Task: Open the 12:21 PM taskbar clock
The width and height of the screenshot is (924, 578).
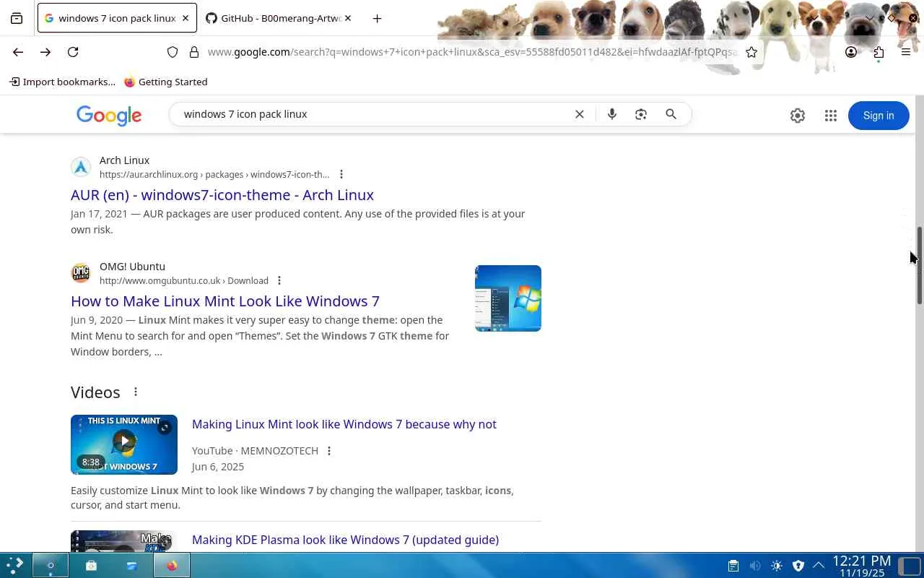Action: [x=862, y=566]
